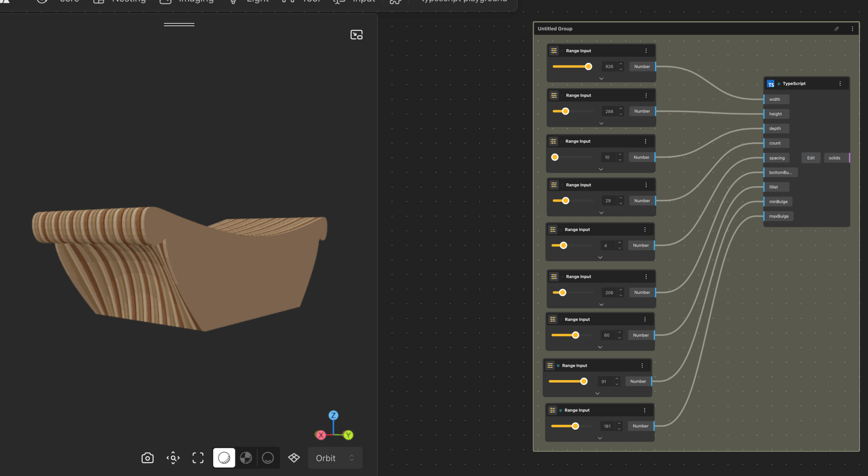
Task: Click the Z axis gizmo handle
Action: [333, 415]
